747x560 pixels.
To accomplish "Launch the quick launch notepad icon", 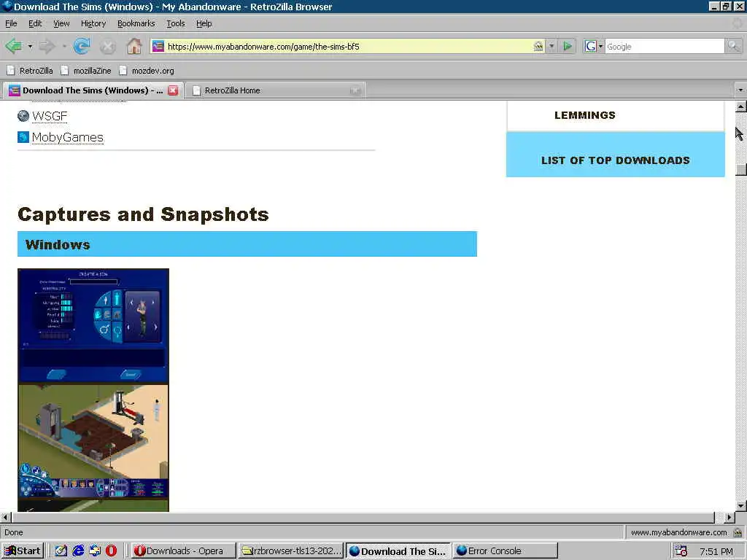I will coord(61,551).
